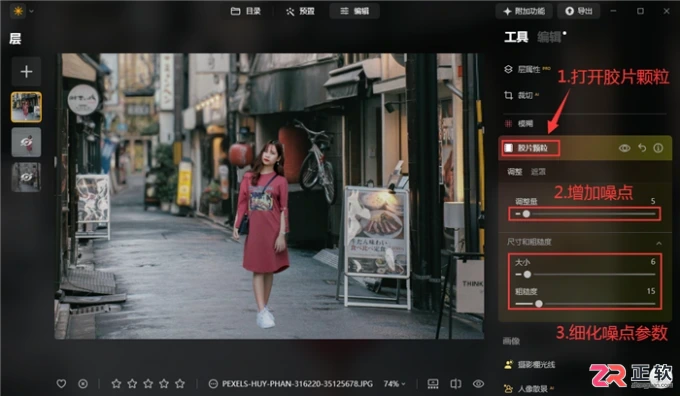The height and width of the screenshot is (396, 680).
Task: Add a new layer with plus button
Action: coord(26,72)
